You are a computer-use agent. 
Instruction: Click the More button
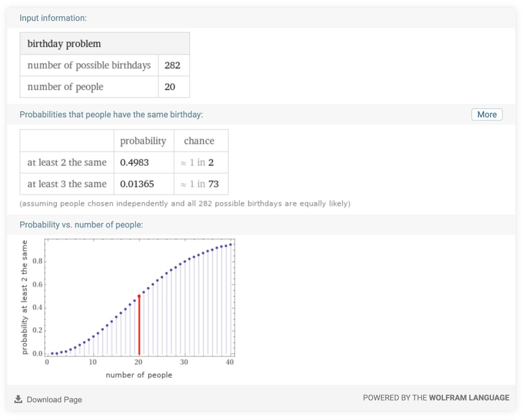(x=487, y=115)
